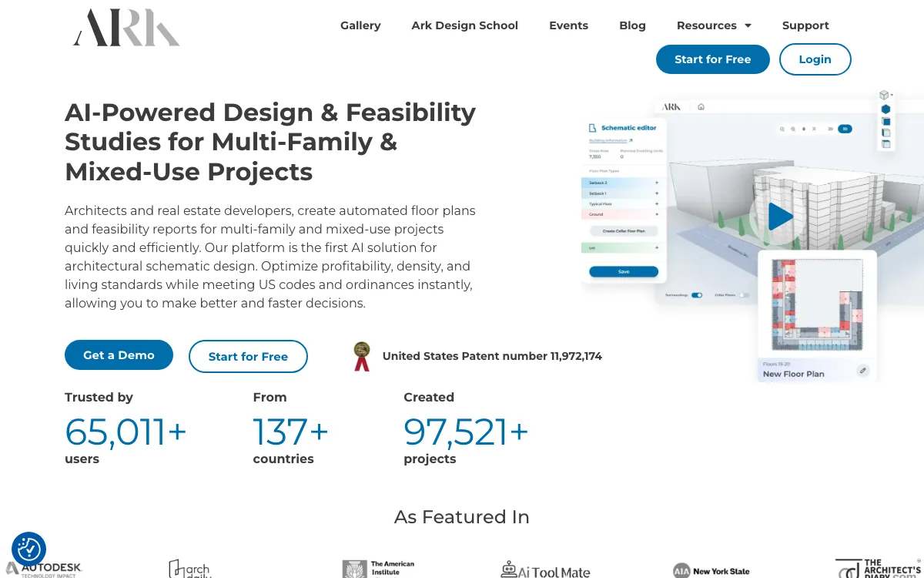Expand the Resources dropdown menu
The height and width of the screenshot is (578, 924).
click(x=714, y=25)
